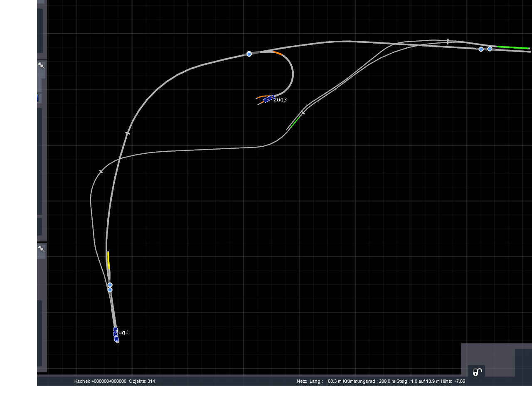
Task: Click the blue node at the top track junction
Action: (249, 54)
